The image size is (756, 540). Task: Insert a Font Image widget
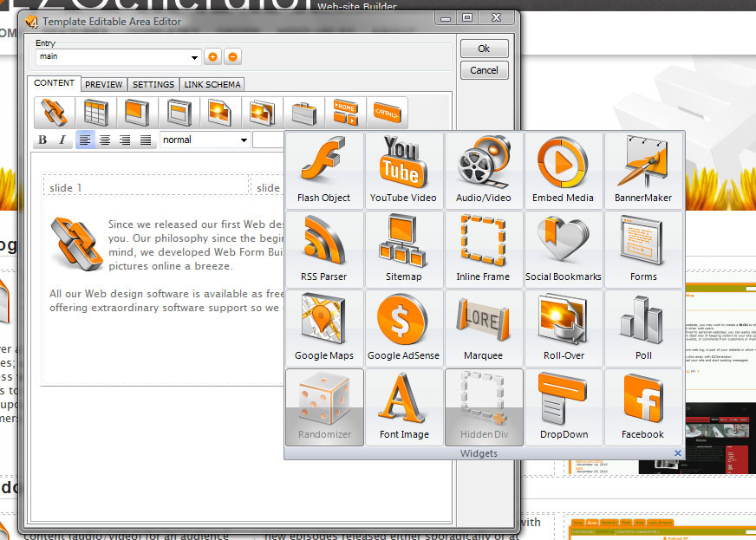[403, 407]
